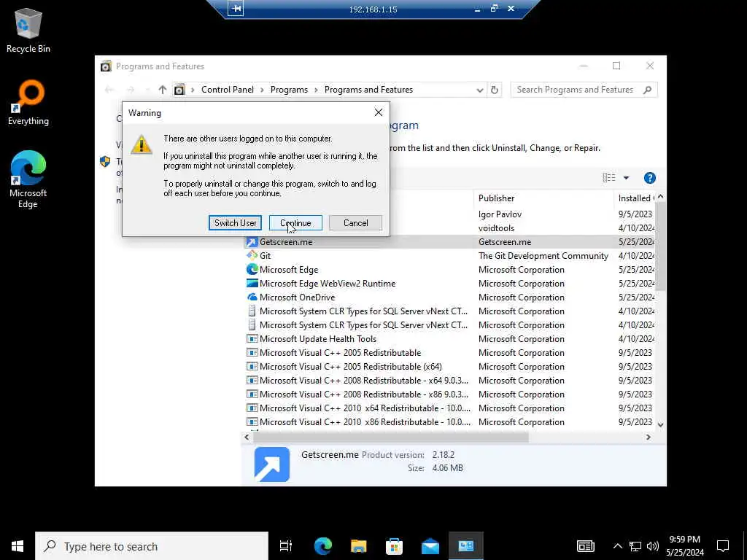Open the Everything desktop shortcut
Viewport: 747px width, 560px height.
pyautogui.click(x=28, y=103)
